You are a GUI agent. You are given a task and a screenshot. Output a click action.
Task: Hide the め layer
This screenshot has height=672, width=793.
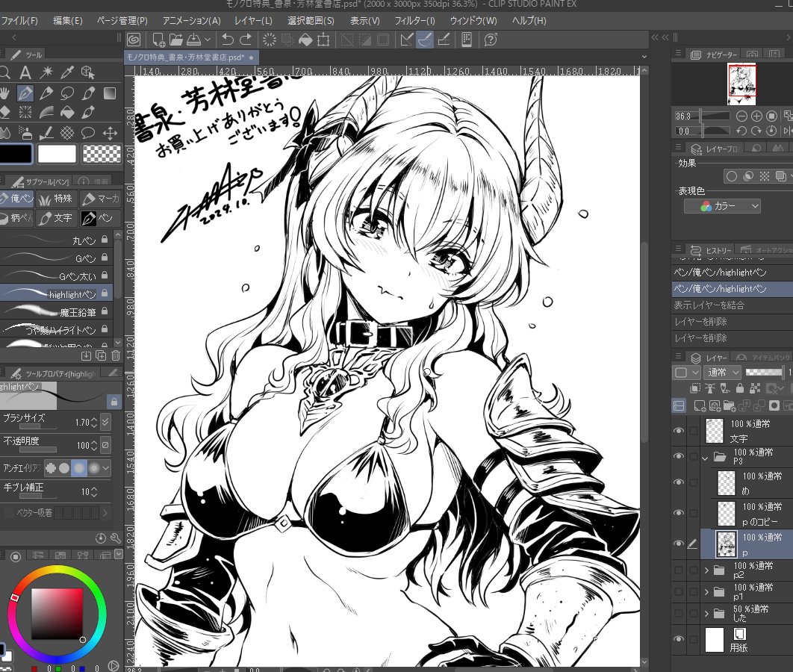click(679, 482)
